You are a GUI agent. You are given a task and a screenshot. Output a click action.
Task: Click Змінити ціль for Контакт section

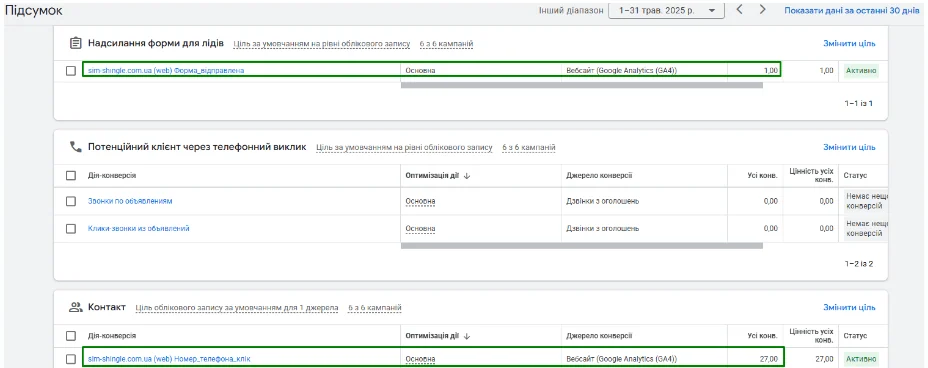pos(849,308)
